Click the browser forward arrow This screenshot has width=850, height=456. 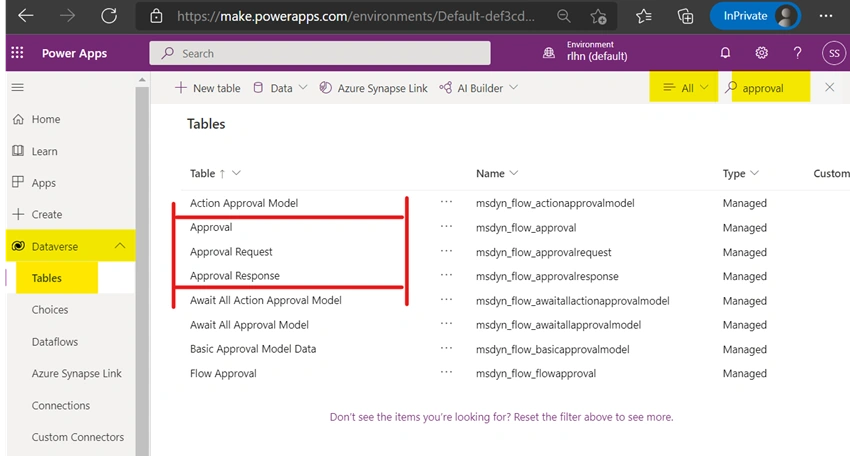[67, 16]
